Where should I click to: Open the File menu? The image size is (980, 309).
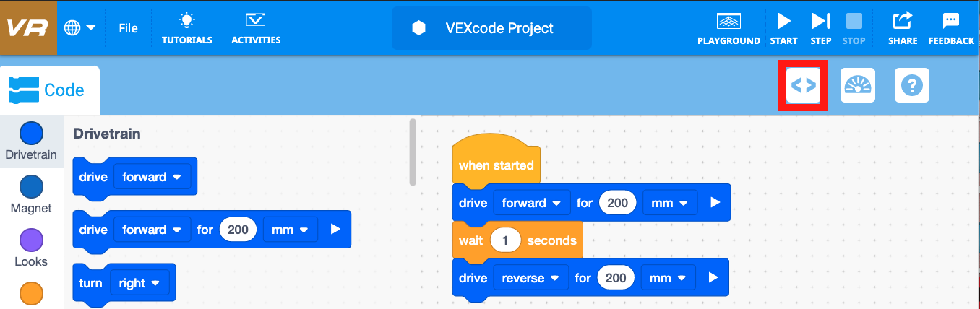[x=128, y=28]
